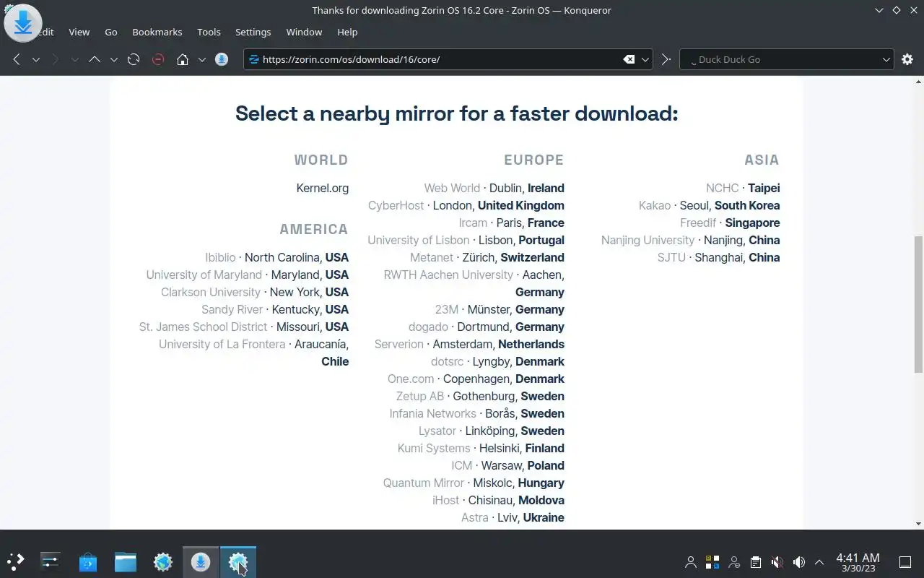Open the Help menu
Screen dimensions: 924x578
click(347, 32)
